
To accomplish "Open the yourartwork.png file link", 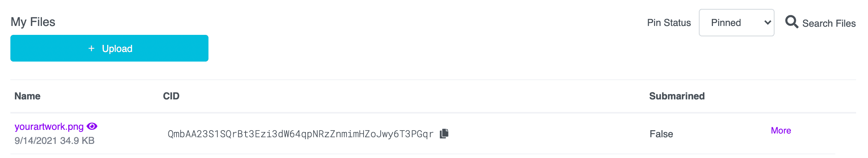I will click(x=49, y=126).
